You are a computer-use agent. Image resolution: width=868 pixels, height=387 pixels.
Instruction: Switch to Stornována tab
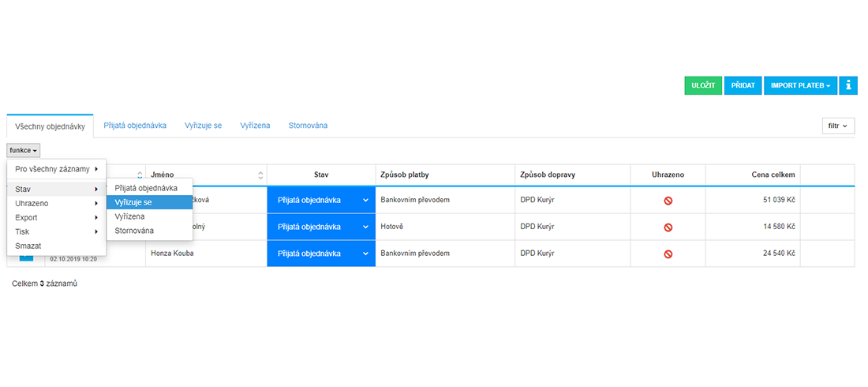click(x=308, y=126)
